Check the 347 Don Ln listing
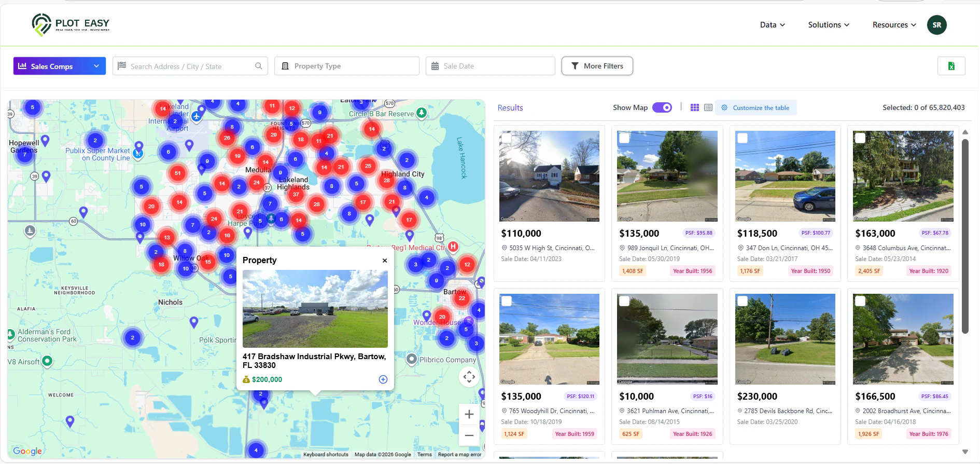This screenshot has height=464, width=980. (x=743, y=138)
